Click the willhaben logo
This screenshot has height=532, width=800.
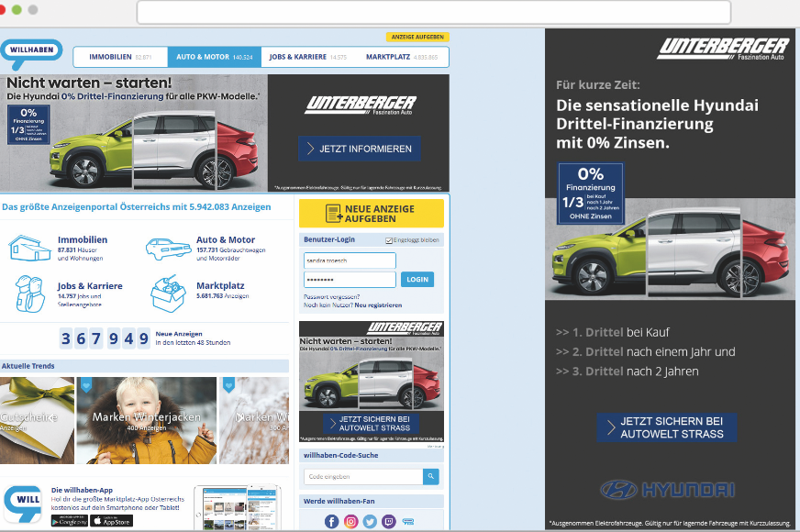31,54
